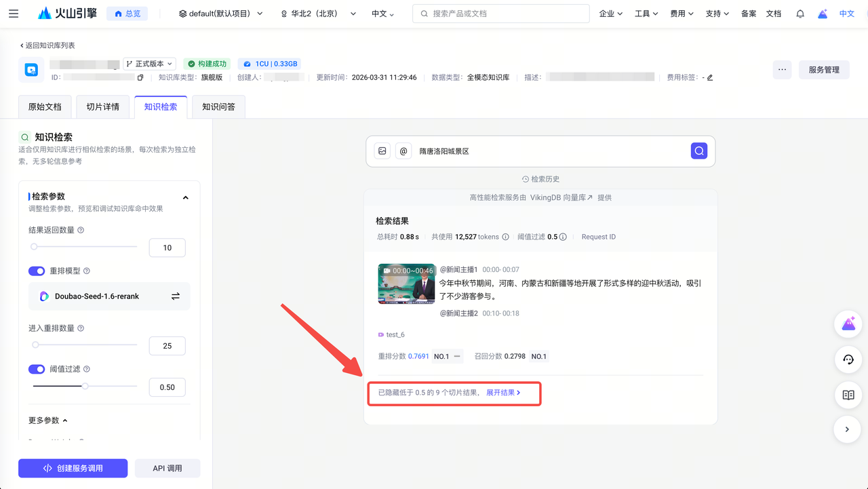
Task: Open the hamburger navigation menu
Action: (14, 14)
